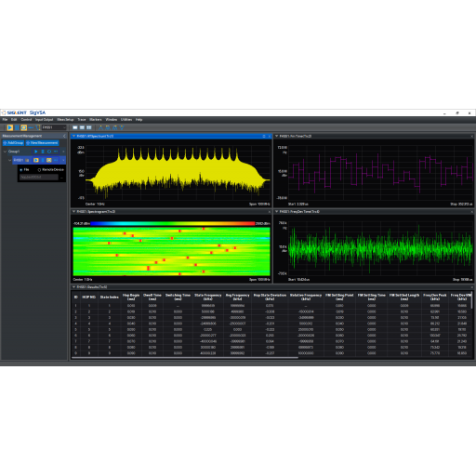476x476 pixels.
Task: Open the FHSS1 measurement dropdown in toolbar
Action: (x=54, y=127)
